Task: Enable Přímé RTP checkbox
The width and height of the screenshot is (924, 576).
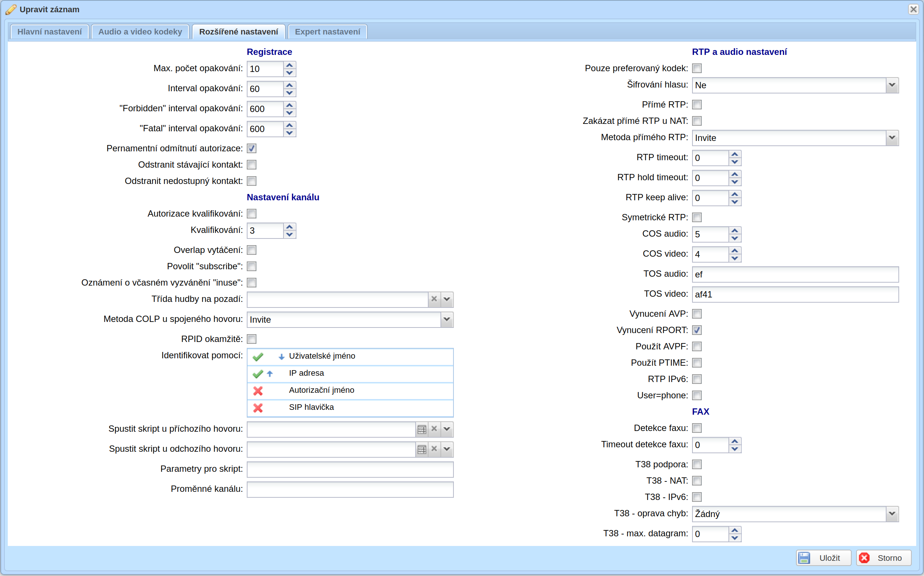Action: (697, 104)
